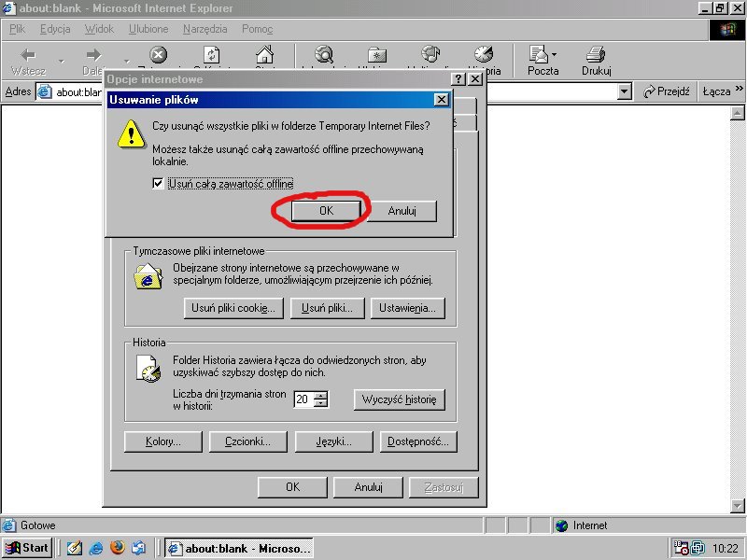Cancel the Usuwanie plików dialog with Anuluj
Viewport: 747px width, 560px height.
click(402, 211)
